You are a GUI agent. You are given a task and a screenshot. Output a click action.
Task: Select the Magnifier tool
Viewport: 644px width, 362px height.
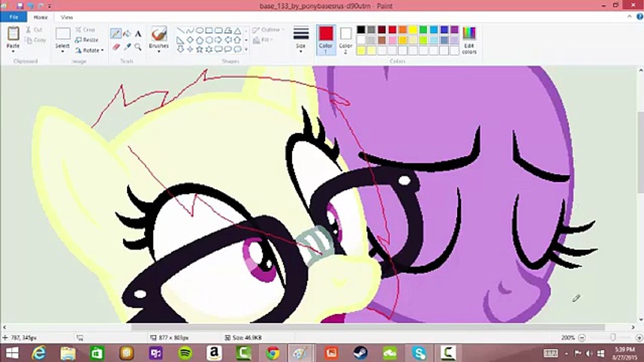click(138, 47)
